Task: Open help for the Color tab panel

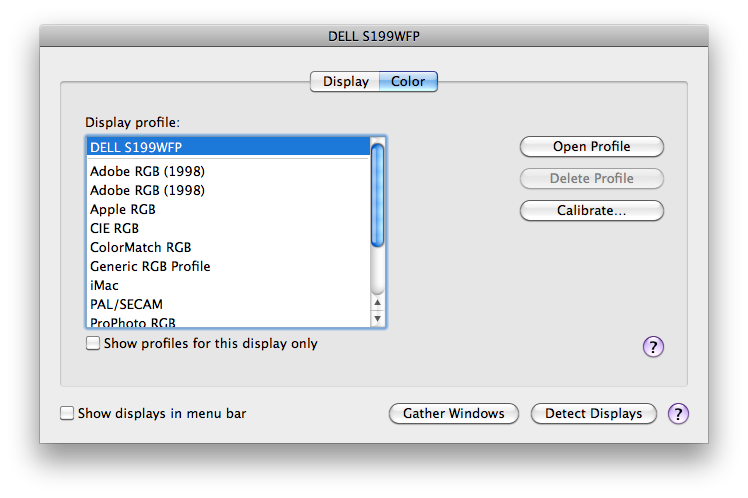Action: pos(653,347)
